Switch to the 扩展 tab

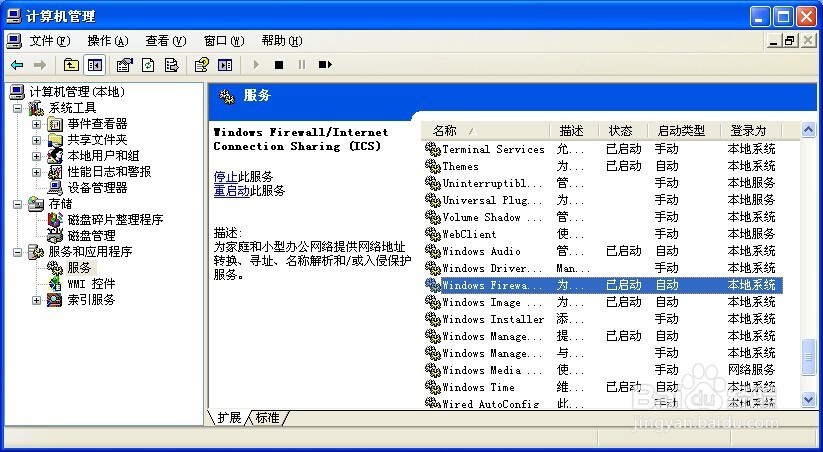(228, 418)
